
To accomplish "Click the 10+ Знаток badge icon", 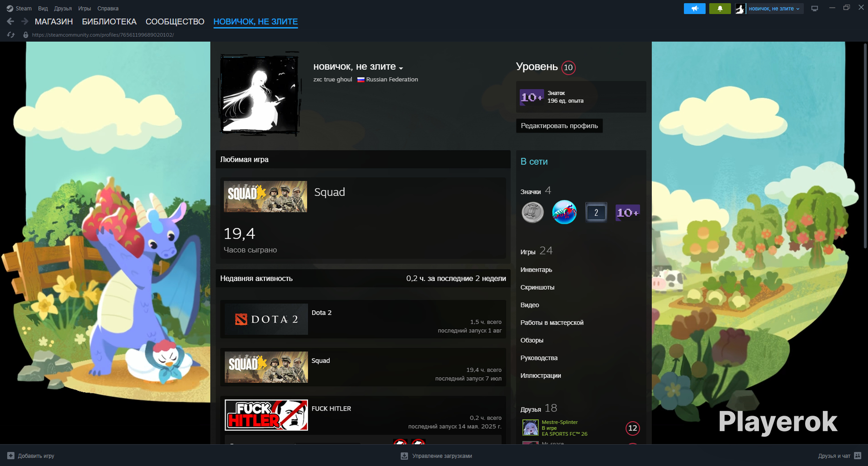I will [532, 97].
